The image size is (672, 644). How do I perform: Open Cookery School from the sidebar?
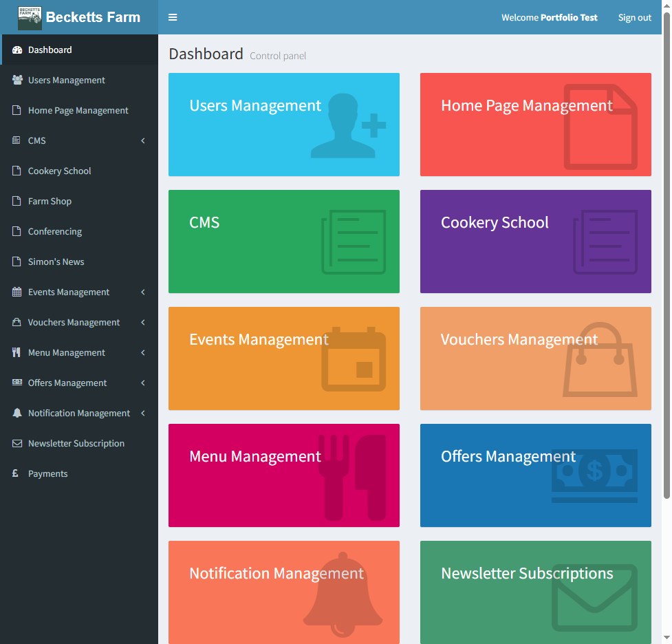(x=80, y=171)
